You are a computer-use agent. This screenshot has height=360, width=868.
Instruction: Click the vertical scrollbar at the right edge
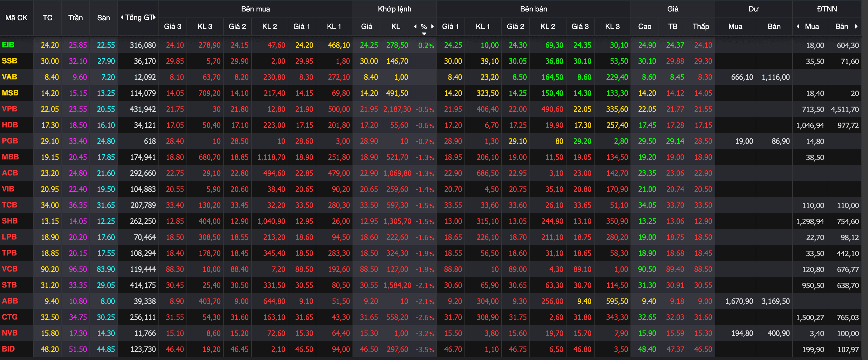pyautogui.click(x=865, y=180)
